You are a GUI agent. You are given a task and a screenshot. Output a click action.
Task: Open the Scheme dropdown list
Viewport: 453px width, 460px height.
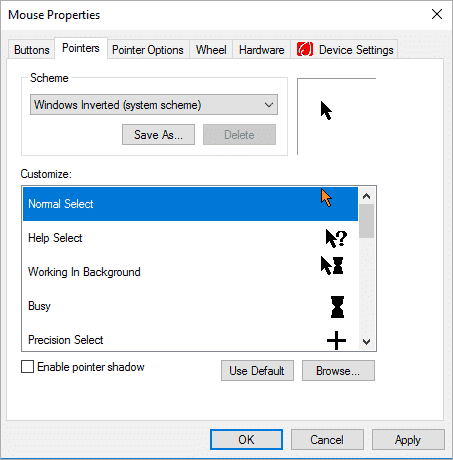click(x=154, y=105)
